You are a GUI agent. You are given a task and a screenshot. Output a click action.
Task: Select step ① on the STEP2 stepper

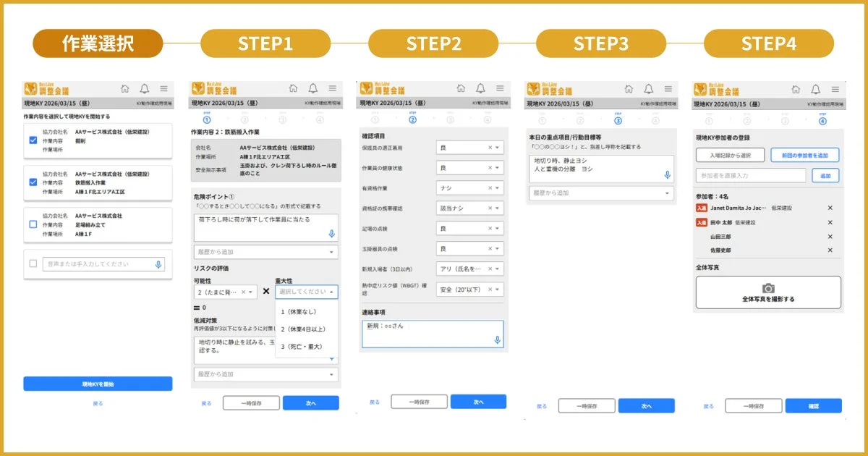(374, 119)
